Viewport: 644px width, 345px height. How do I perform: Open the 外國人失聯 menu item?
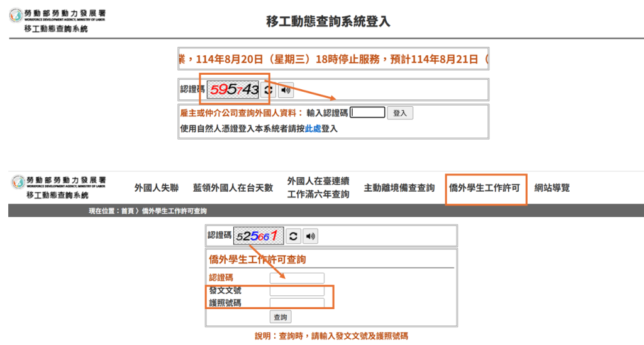pyautogui.click(x=157, y=188)
